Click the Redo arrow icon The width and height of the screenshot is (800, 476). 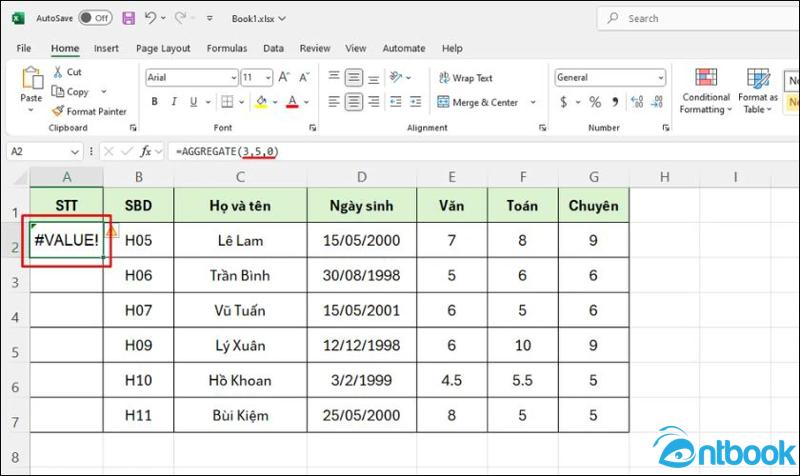coord(180,18)
